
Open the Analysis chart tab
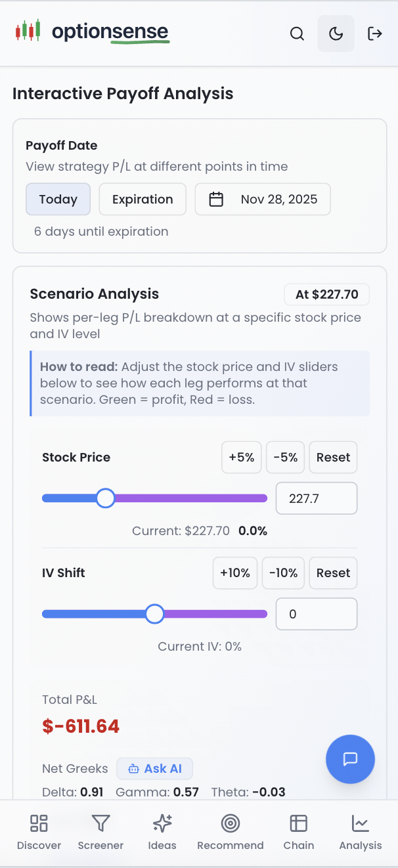360,832
